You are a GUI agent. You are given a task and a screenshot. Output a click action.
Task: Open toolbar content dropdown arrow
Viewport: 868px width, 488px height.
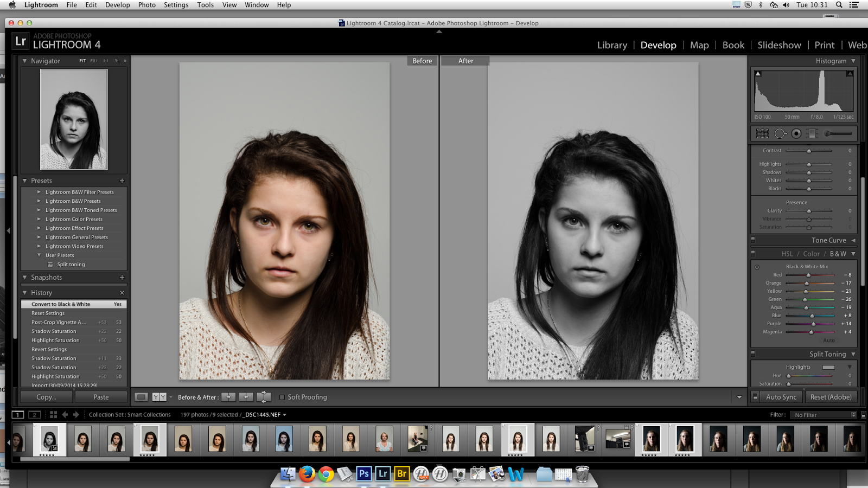click(x=739, y=397)
